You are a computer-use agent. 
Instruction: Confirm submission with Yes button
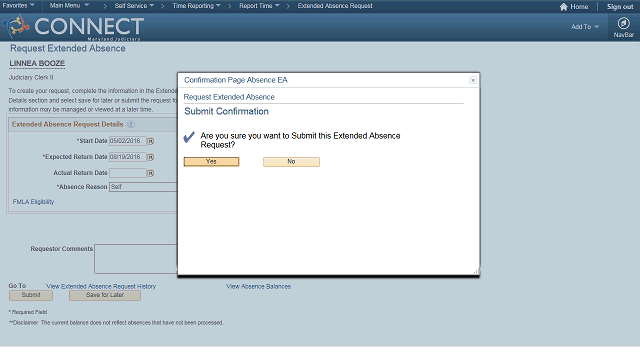[211, 162]
